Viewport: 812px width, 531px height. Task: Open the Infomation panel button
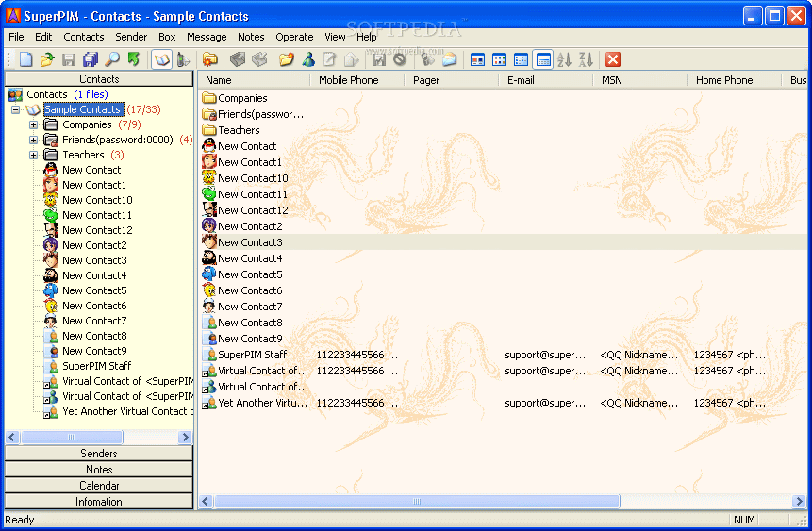click(99, 502)
